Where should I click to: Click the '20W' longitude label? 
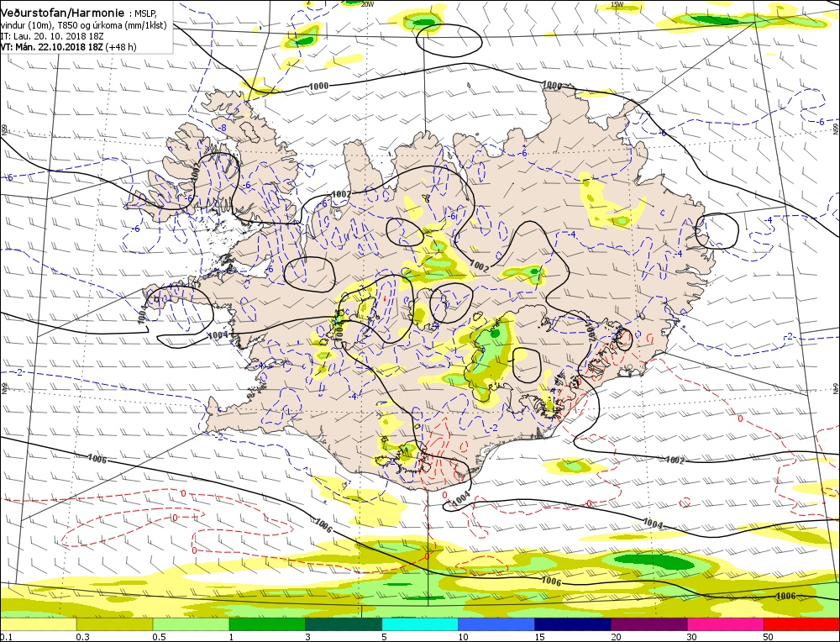tap(367, 4)
